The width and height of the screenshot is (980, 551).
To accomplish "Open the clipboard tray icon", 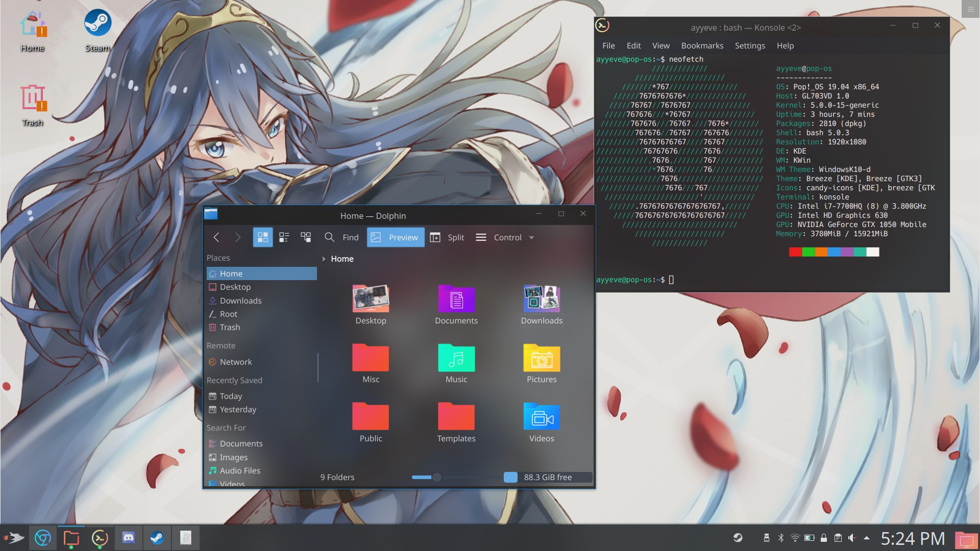I will coord(838,538).
